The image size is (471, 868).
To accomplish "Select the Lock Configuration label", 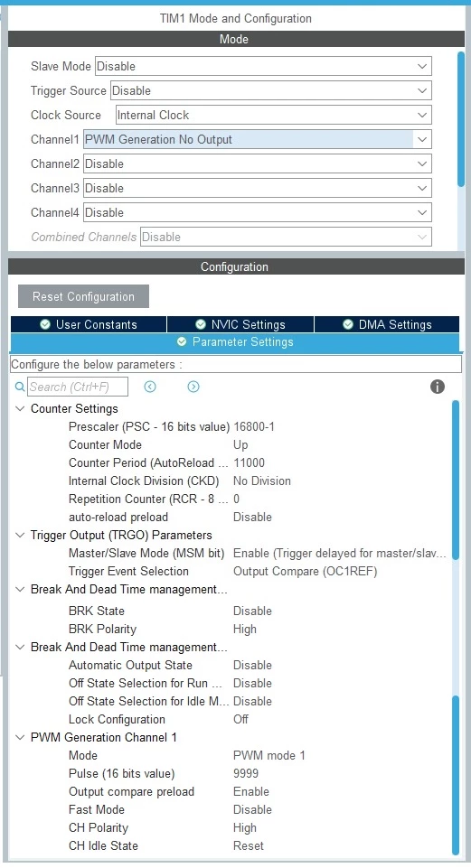I will 117,720.
